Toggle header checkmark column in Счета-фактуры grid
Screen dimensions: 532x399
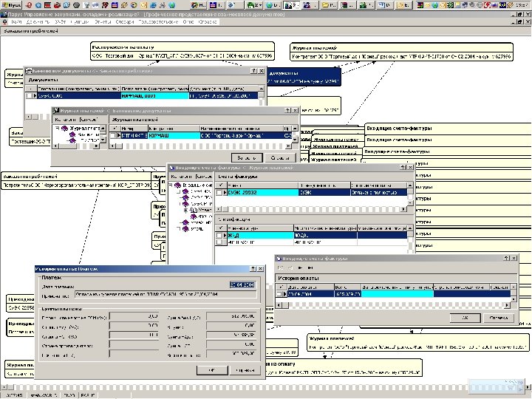click(x=221, y=185)
